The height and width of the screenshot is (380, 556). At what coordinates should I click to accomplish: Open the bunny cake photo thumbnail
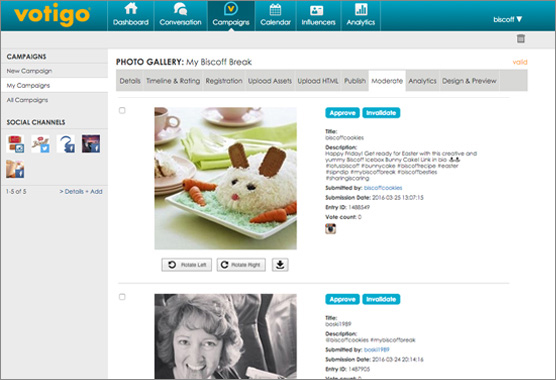[x=226, y=178]
